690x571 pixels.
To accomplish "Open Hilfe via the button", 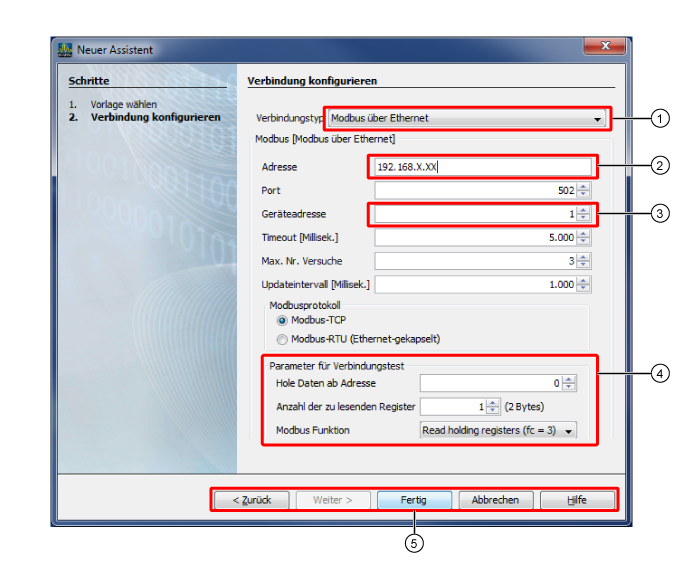I will (x=577, y=500).
